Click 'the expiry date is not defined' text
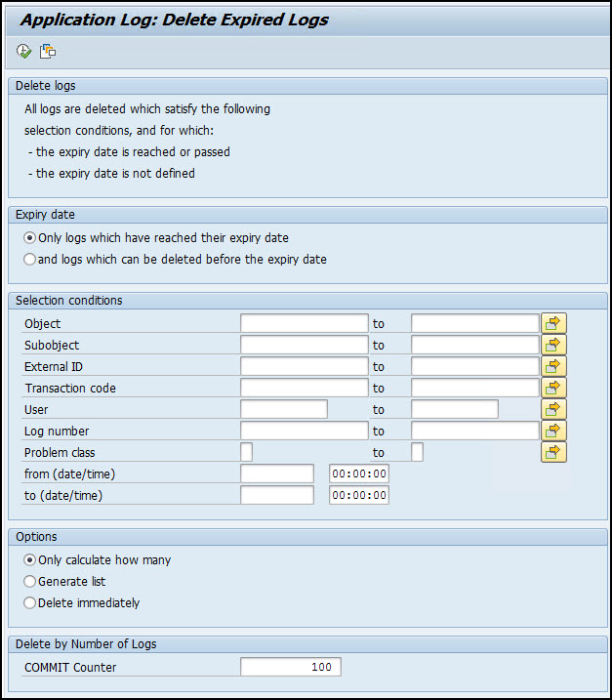Image resolution: width=612 pixels, height=700 pixels. (x=115, y=173)
